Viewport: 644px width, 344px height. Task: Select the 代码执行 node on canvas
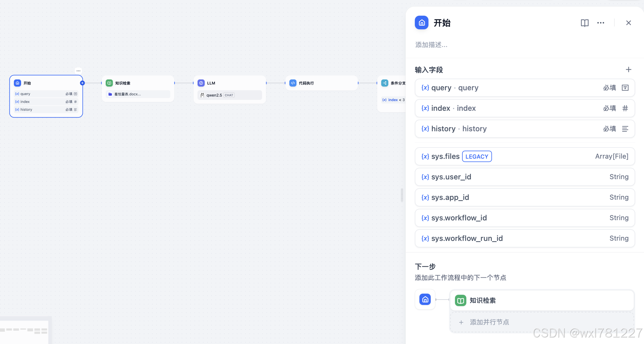click(x=321, y=83)
